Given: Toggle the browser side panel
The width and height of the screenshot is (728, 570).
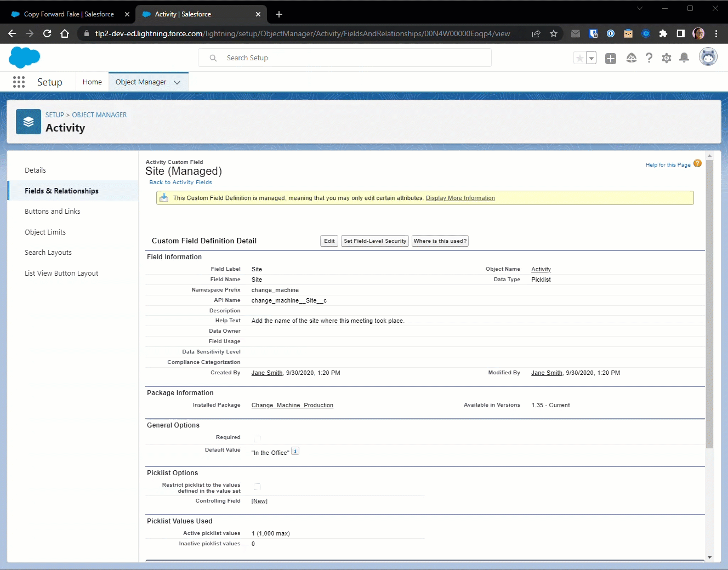Looking at the screenshot, I should tap(681, 33).
